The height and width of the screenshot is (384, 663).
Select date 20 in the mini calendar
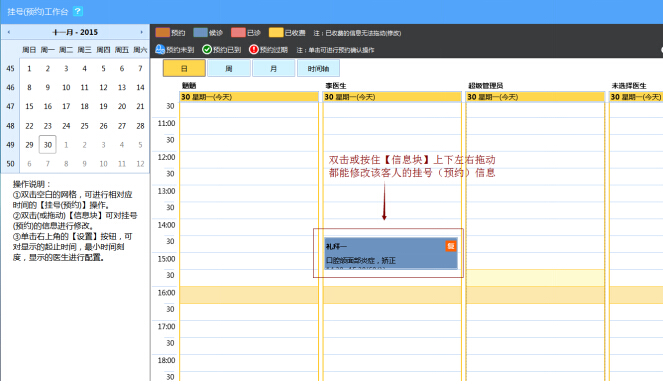point(122,106)
